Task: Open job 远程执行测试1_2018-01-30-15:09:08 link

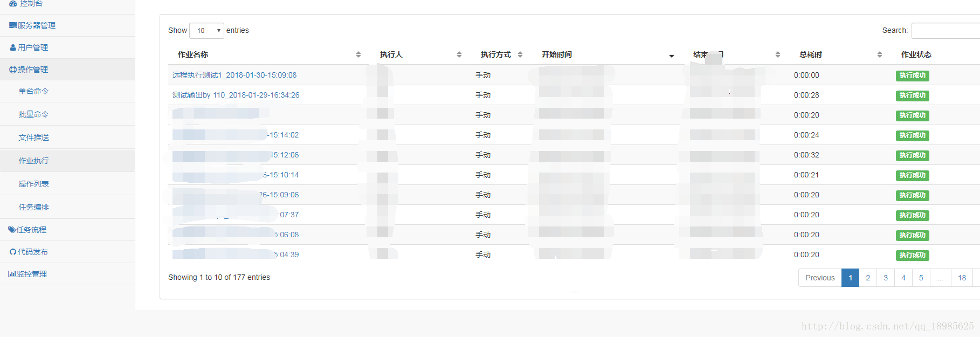Action: tap(234, 75)
